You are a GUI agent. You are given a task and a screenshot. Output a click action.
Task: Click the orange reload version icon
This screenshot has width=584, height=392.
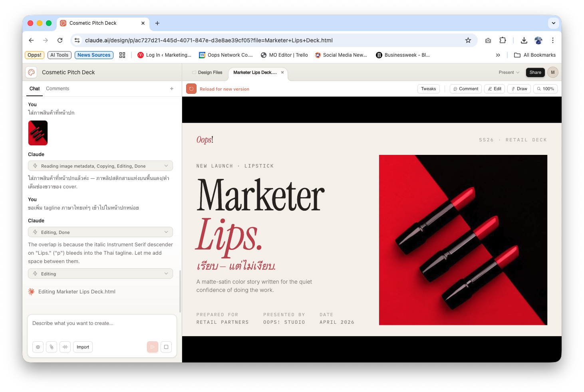pos(191,89)
